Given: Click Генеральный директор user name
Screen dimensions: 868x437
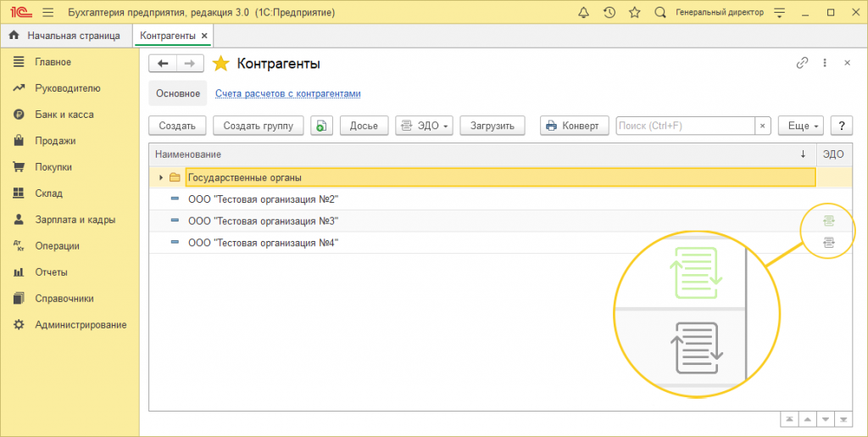Looking at the screenshot, I should (720, 12).
